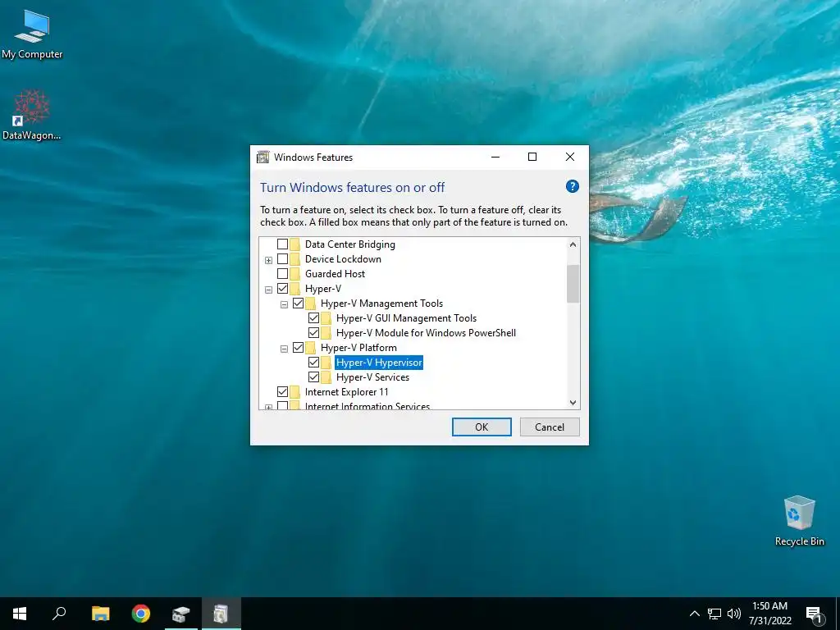Screen dimensions: 840x630
Task: Click the feature list scrollbar thumb
Action: [x=573, y=283]
